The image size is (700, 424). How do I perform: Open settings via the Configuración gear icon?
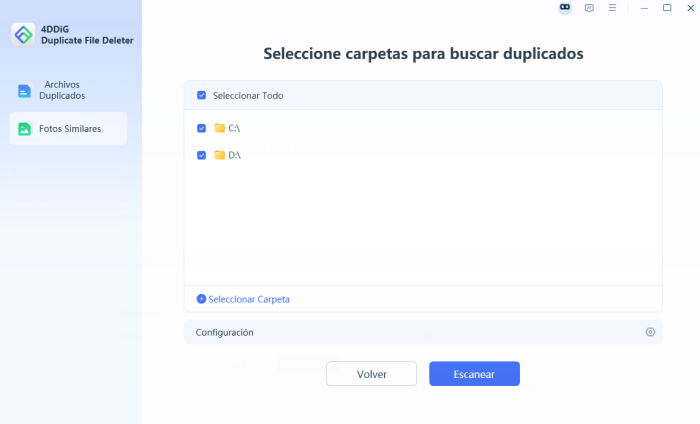[x=650, y=332]
